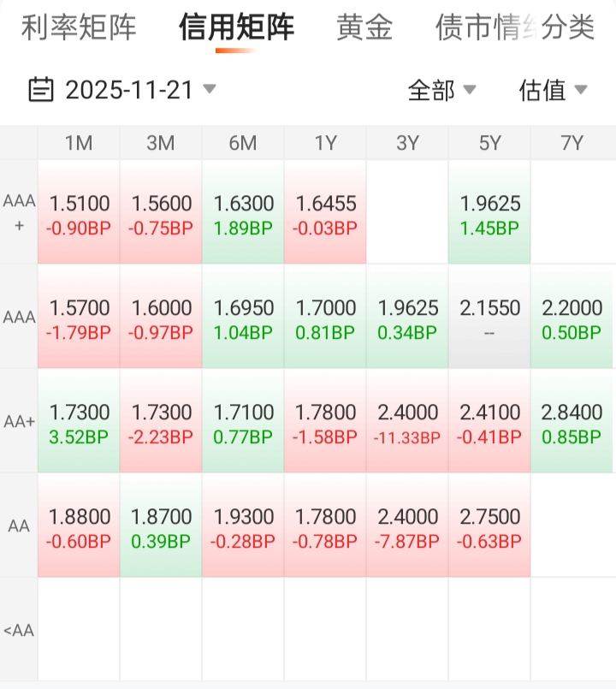Select the 信用矩阵 tab
The width and height of the screenshot is (616, 689).
point(236,28)
